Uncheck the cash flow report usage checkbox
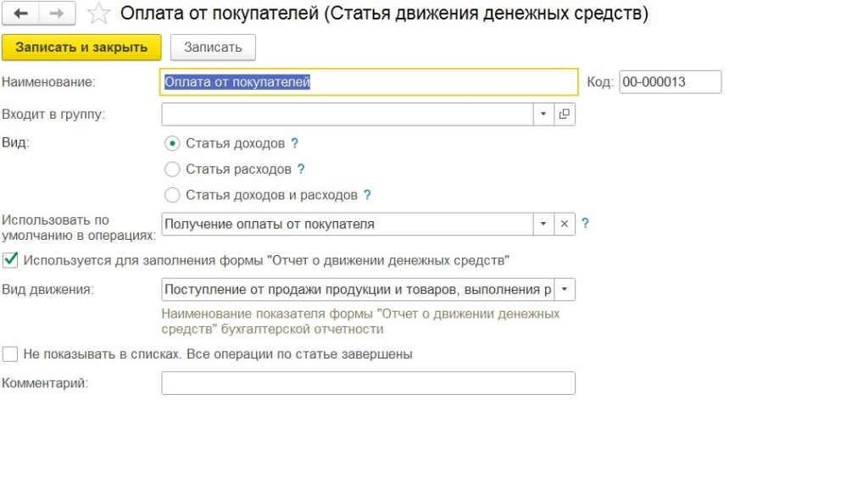Screen dimensions: 868x478 11,260
